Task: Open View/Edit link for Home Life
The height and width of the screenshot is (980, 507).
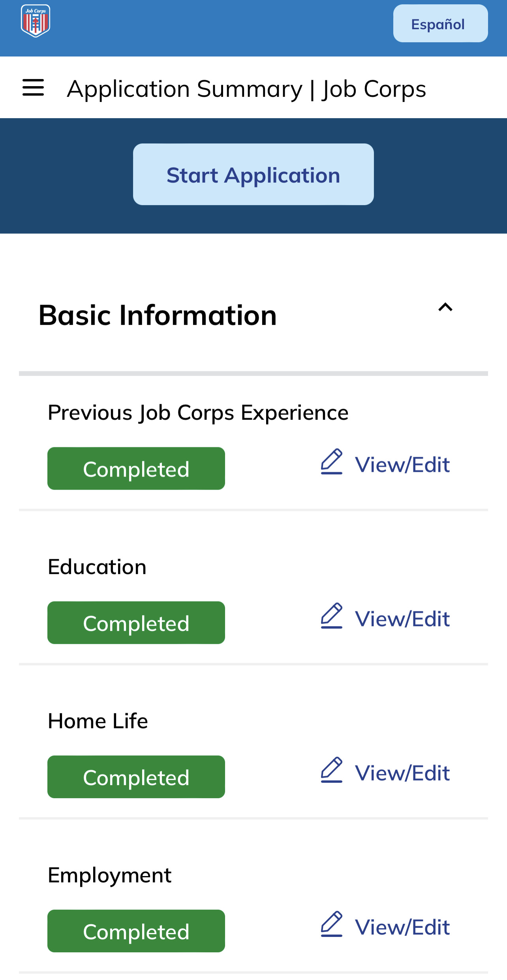Action: coord(402,773)
